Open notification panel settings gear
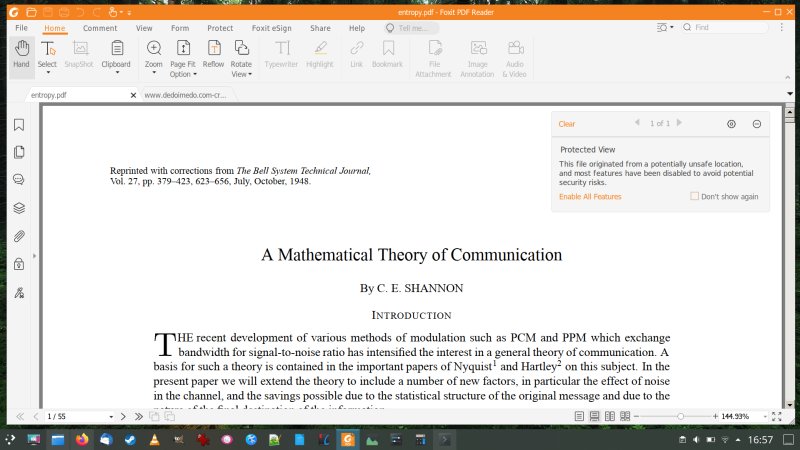Viewport: 800px width, 450px height. (x=731, y=124)
